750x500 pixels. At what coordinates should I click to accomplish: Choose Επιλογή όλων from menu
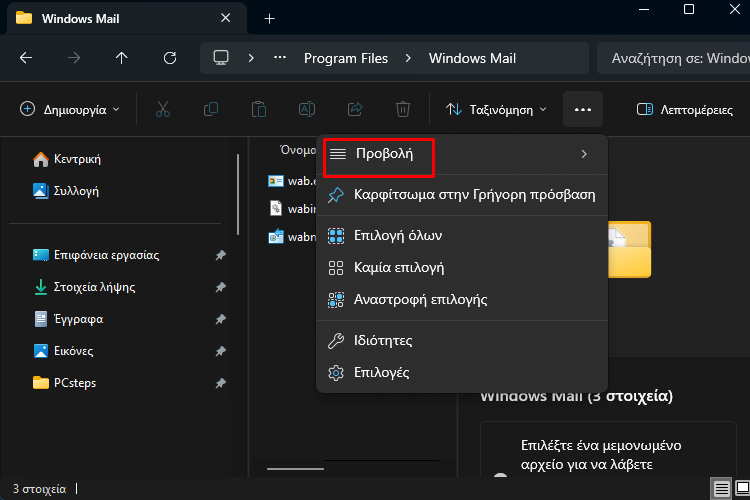[463, 235]
